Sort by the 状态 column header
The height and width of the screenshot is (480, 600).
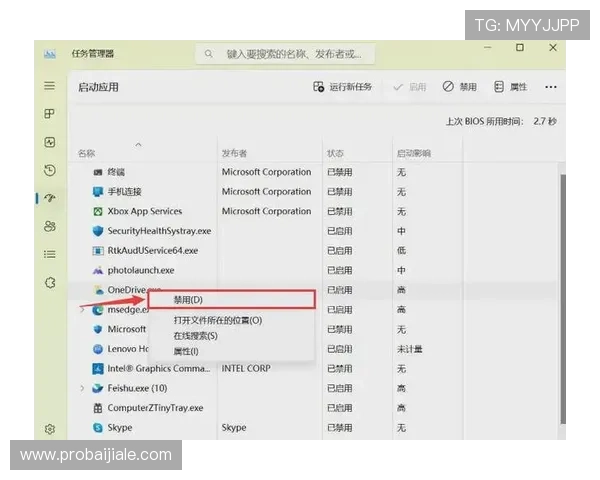pos(335,153)
